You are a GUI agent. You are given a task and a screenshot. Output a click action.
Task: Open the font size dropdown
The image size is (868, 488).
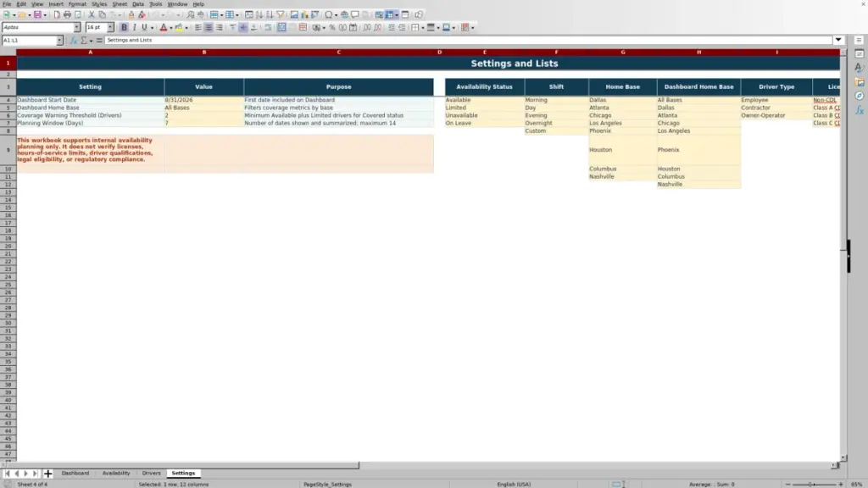(110, 28)
